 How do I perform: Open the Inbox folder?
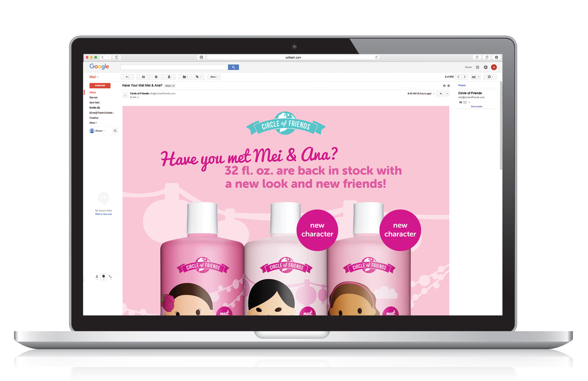(x=93, y=92)
